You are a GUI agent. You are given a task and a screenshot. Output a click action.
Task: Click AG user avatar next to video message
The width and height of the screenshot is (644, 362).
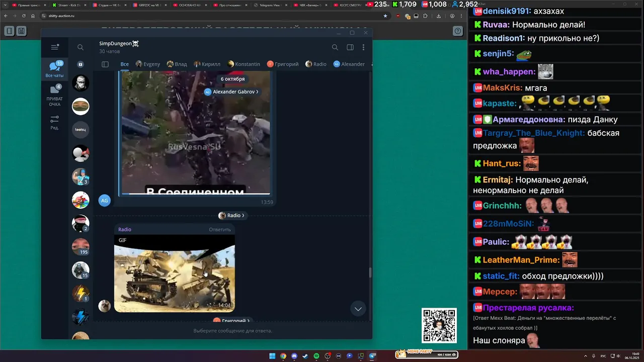click(x=105, y=201)
